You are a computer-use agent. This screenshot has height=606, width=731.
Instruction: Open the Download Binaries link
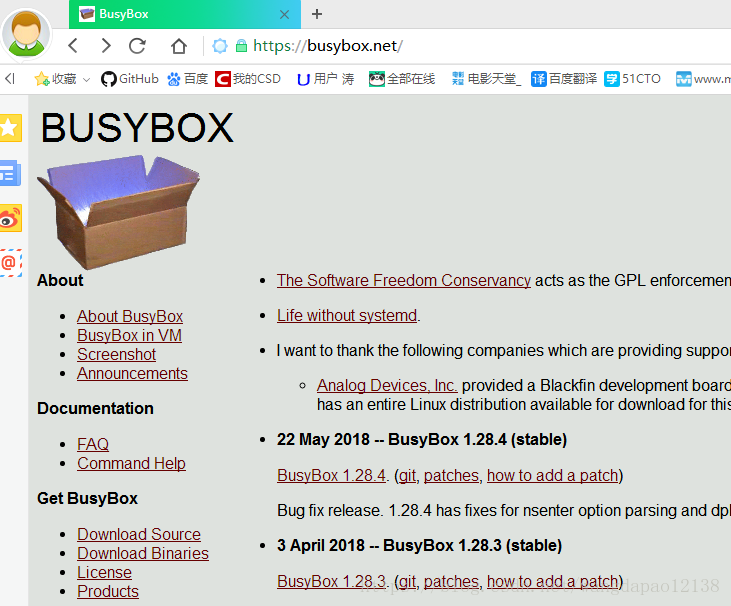(143, 553)
